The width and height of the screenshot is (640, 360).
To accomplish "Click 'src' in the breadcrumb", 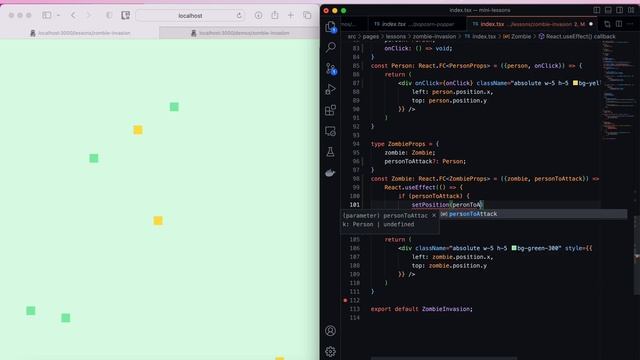I will point(351,36).
